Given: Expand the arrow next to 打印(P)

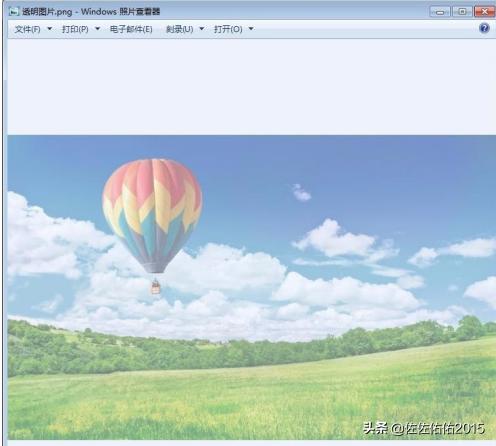Looking at the screenshot, I should [98, 29].
